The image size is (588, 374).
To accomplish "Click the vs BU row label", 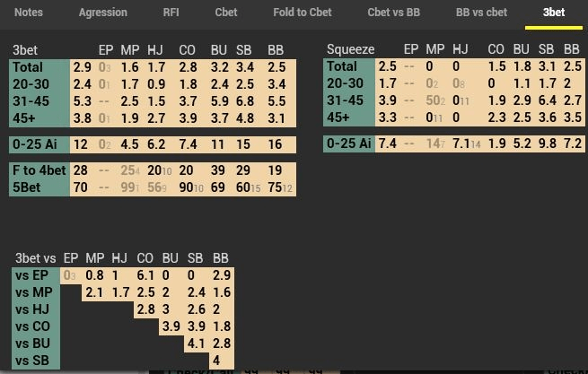I will tap(35, 344).
